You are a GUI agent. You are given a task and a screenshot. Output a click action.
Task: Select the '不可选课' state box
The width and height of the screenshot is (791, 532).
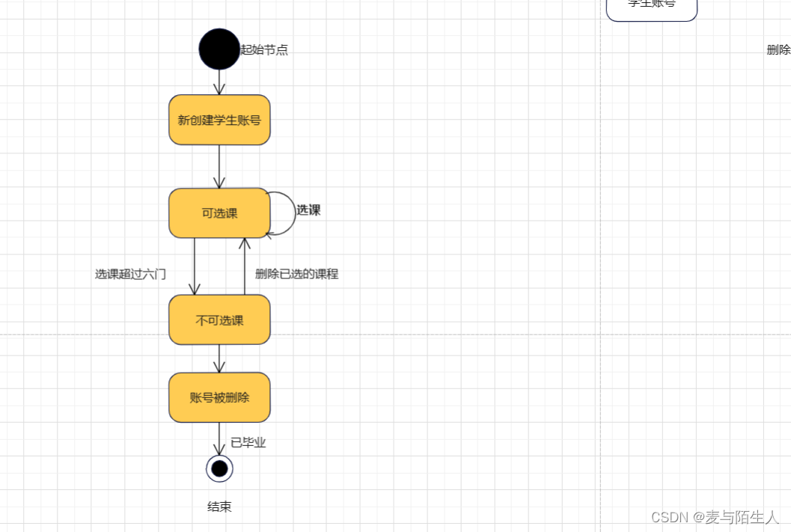pos(219,320)
